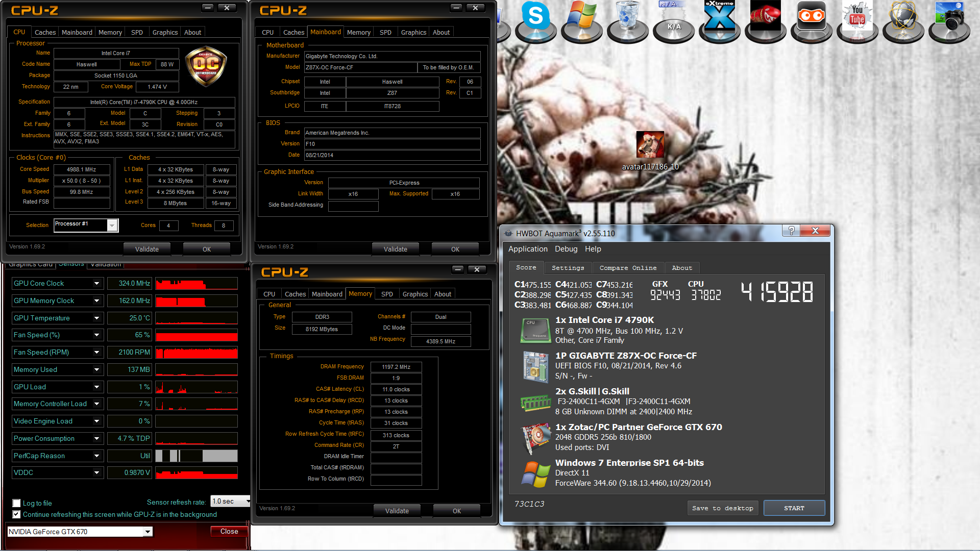Click the Gigabyte OC motherboard badge
Screen dimensions: 980x551
[x=206, y=66]
